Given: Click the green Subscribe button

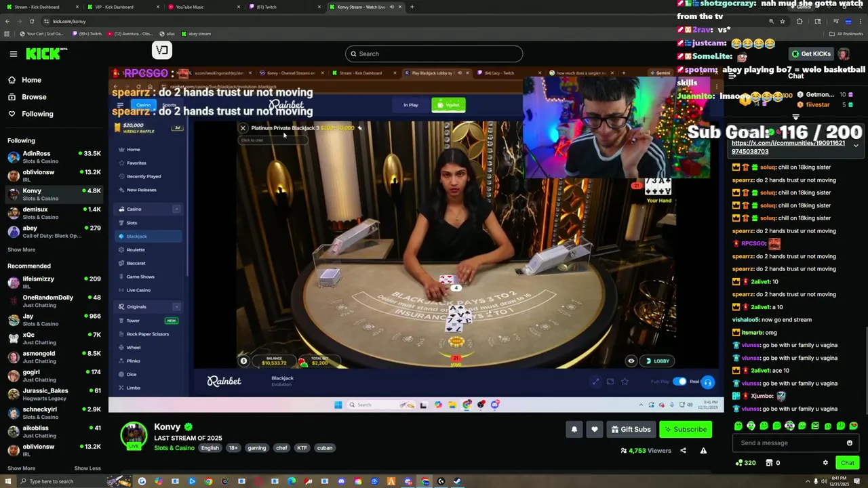Looking at the screenshot, I should coord(685,429).
